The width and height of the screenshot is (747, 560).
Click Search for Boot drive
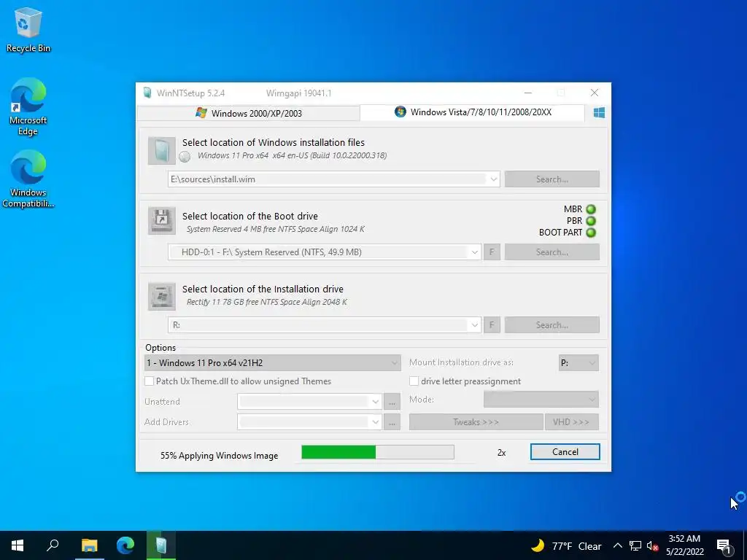click(x=551, y=252)
